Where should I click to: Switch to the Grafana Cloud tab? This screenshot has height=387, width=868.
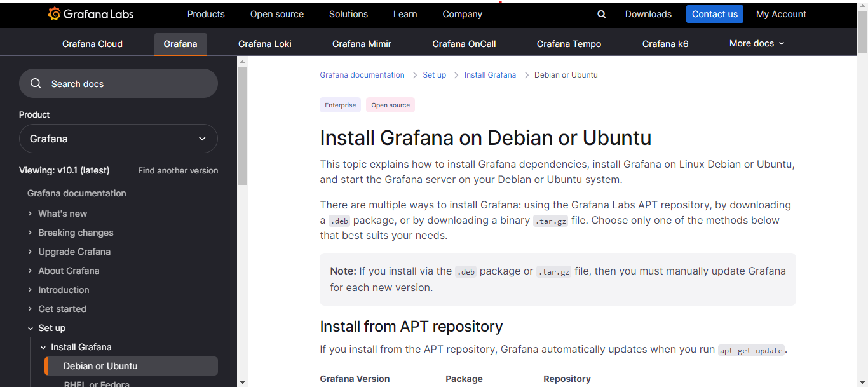92,44
